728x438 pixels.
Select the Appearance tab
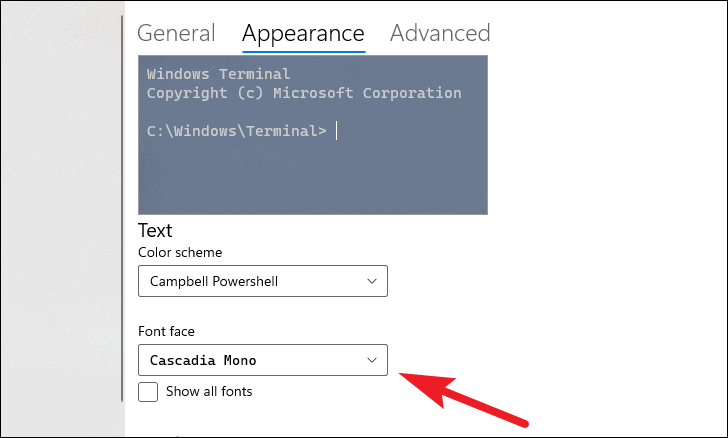tap(303, 34)
